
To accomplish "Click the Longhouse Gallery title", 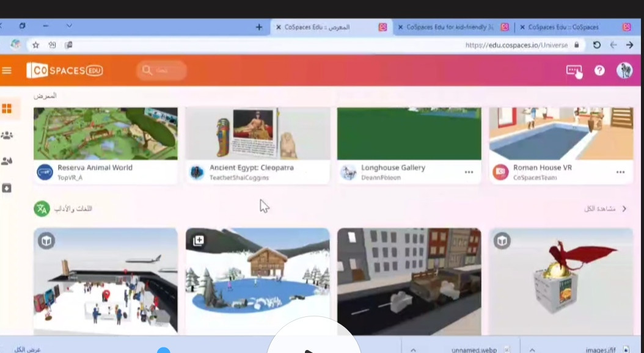I will point(393,167).
